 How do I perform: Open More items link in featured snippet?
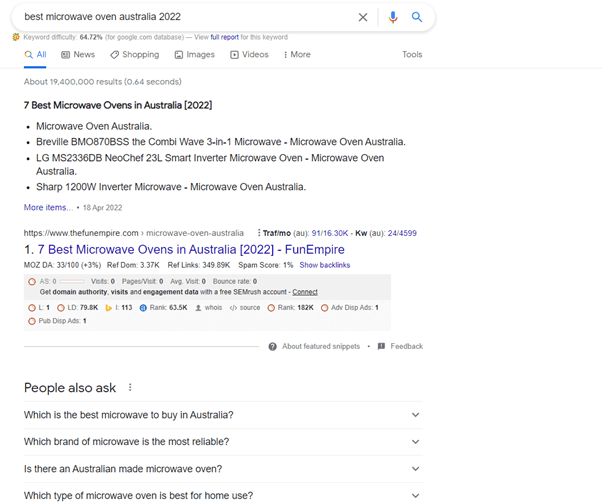(x=48, y=208)
